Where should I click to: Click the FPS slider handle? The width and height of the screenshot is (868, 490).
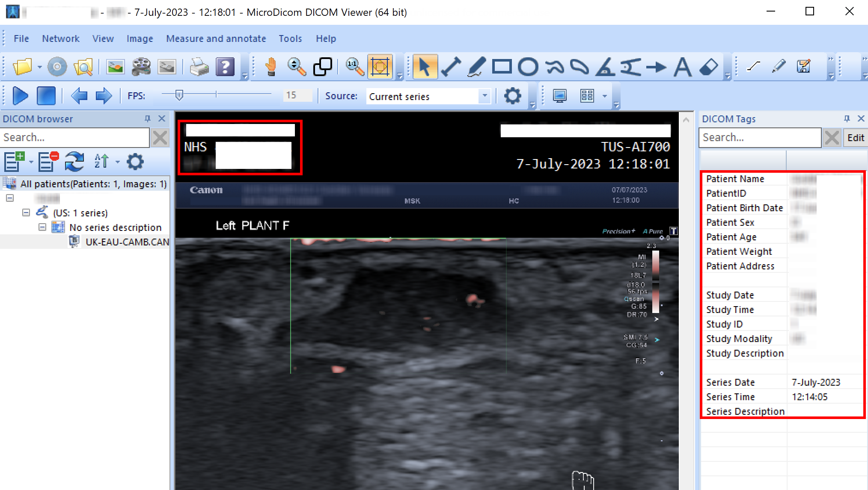[x=179, y=95]
